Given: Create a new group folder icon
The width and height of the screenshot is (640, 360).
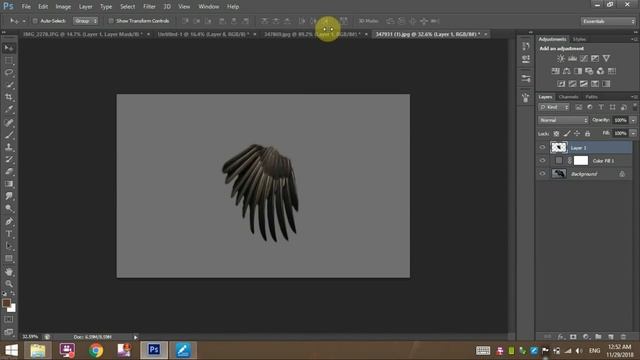Looking at the screenshot, I should [x=598, y=337].
